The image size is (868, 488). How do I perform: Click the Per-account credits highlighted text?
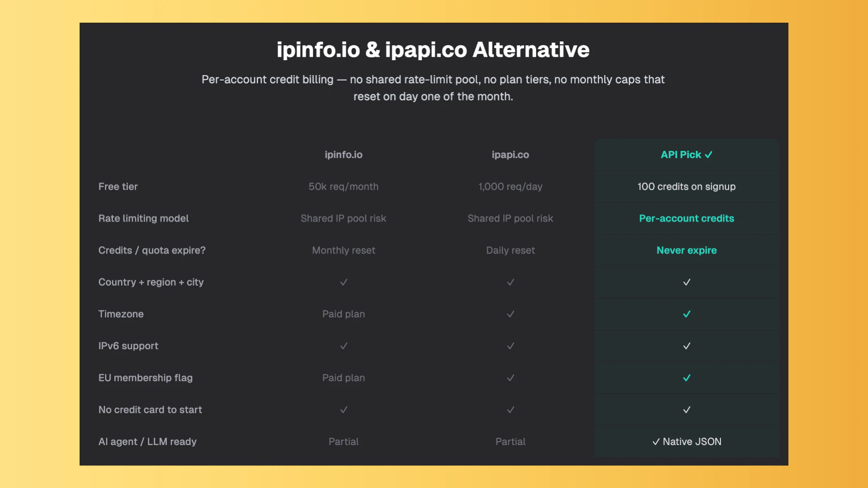tap(687, 218)
